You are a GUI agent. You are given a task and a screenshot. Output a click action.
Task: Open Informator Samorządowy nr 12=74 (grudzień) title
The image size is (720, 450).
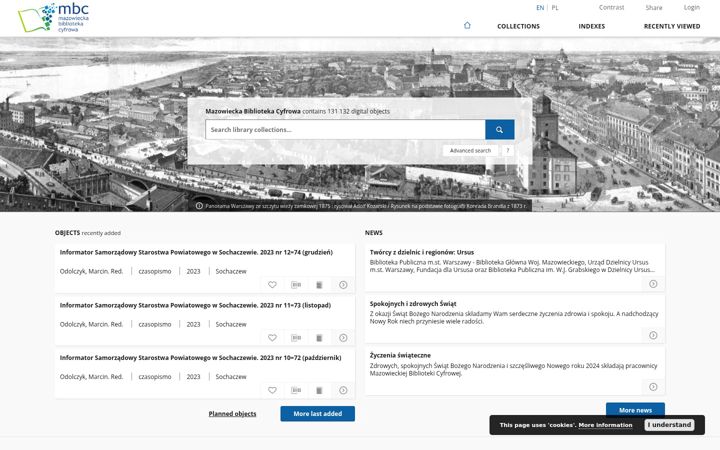[196, 252]
